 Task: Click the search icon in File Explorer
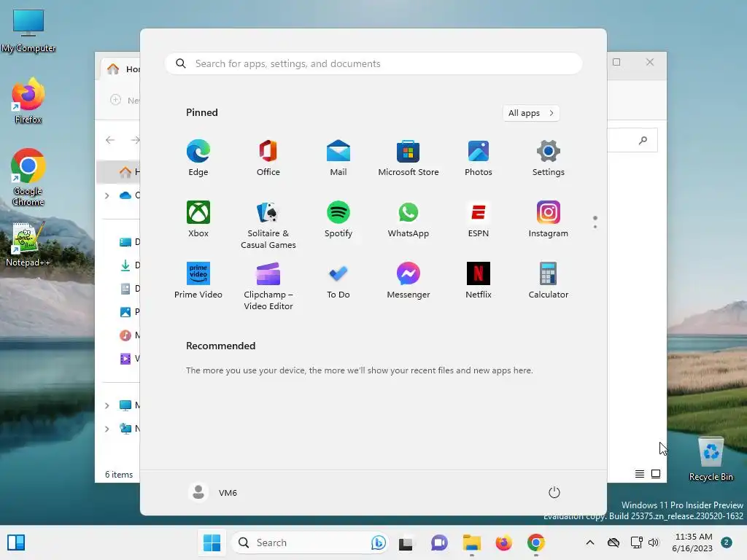point(643,140)
